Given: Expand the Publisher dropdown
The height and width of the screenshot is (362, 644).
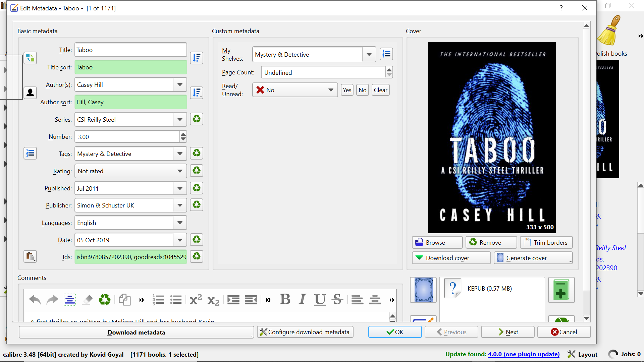Looking at the screenshot, I should point(180,205).
